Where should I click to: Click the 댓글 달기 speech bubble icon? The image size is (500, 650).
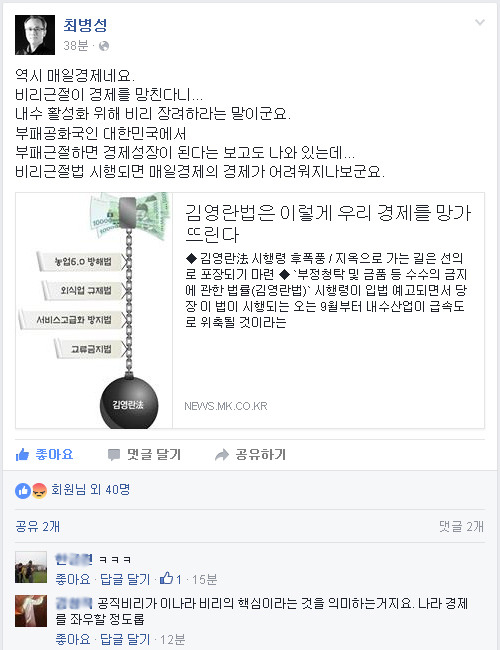tap(114, 455)
